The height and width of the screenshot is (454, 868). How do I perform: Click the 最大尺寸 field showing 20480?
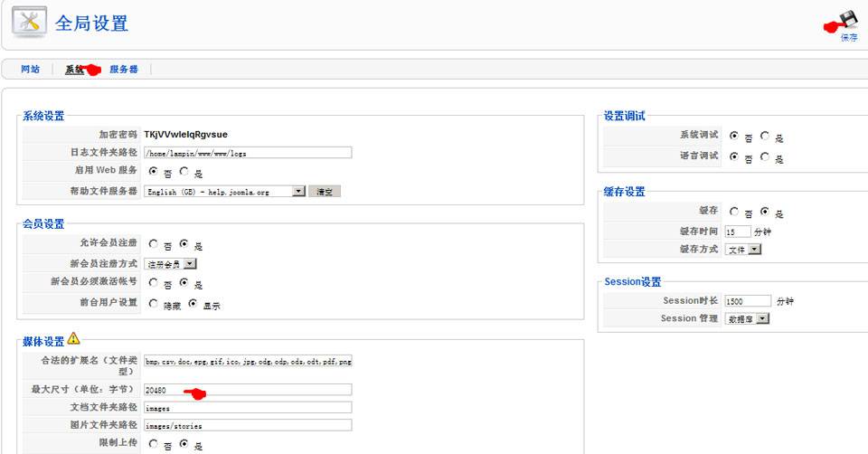[x=247, y=390]
